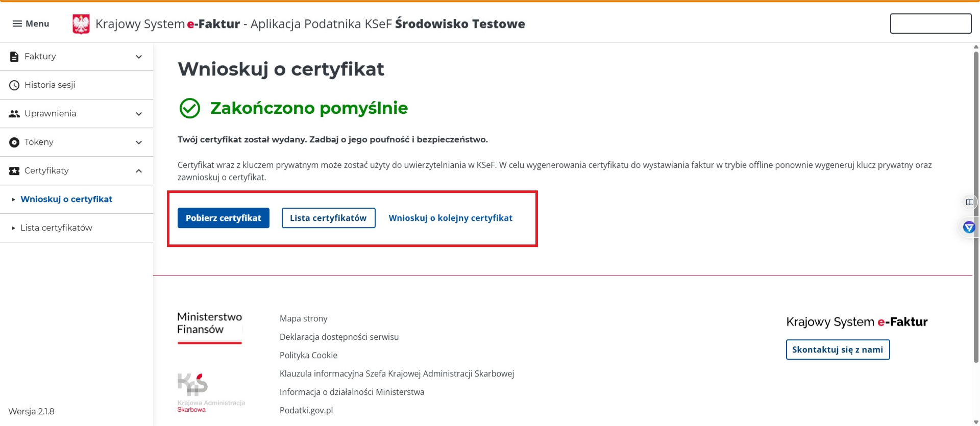Follow the Wnioskuj o kolejny certyfikat link

tap(450, 218)
